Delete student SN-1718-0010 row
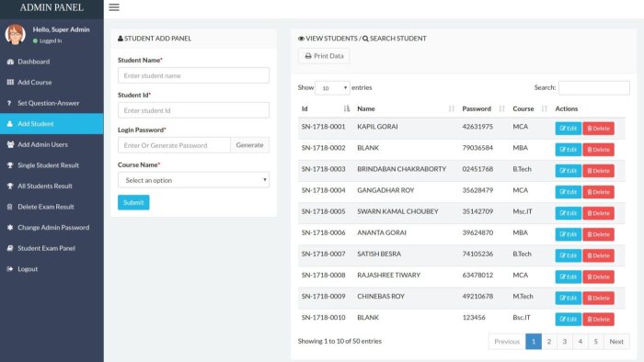The width and height of the screenshot is (644, 362). (598, 320)
